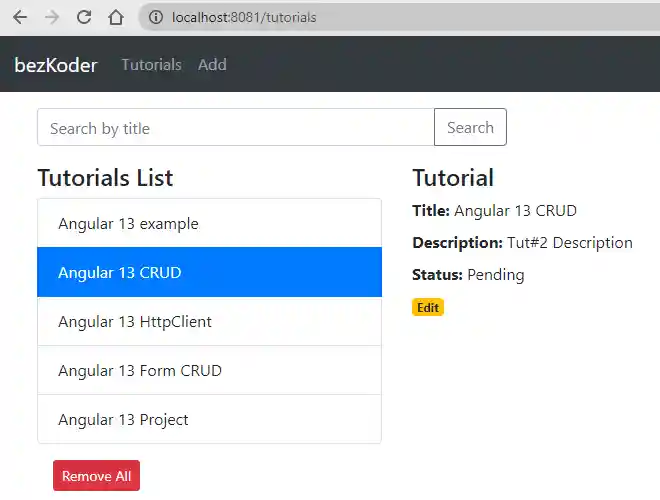Reload the page with the refresh icon

tap(84, 17)
